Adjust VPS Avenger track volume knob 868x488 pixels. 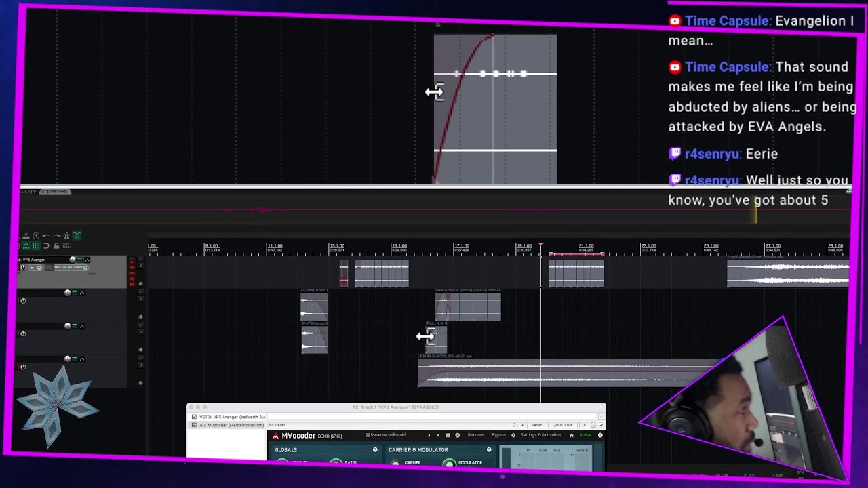point(73,260)
